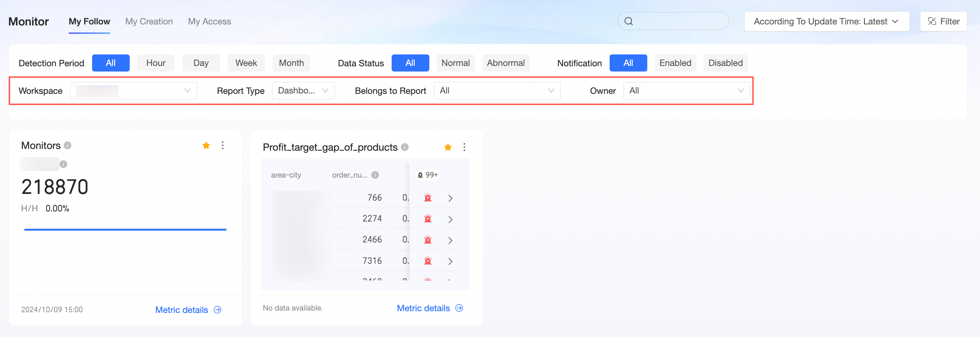Set Detection Period to Day
Image resolution: width=980 pixels, height=337 pixels.
[201, 63]
